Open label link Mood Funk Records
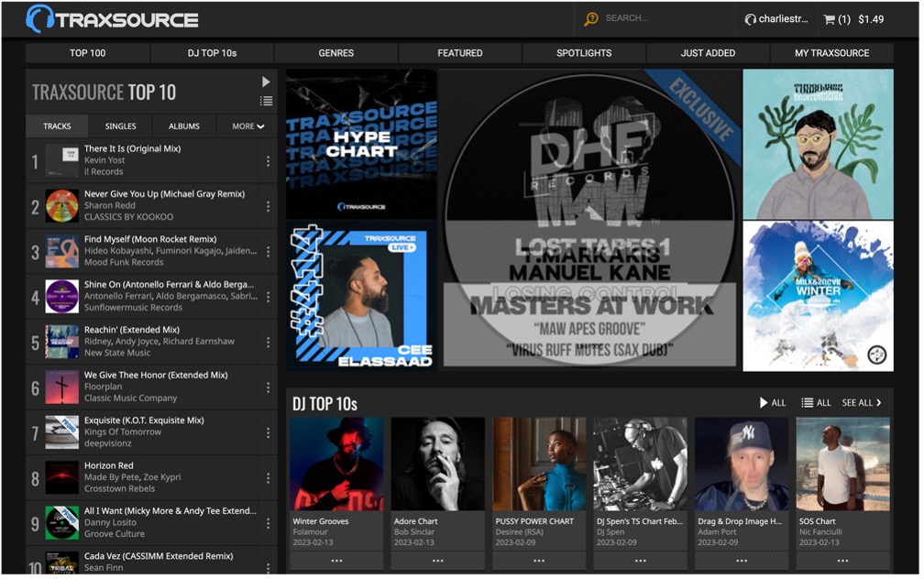 click(x=124, y=262)
